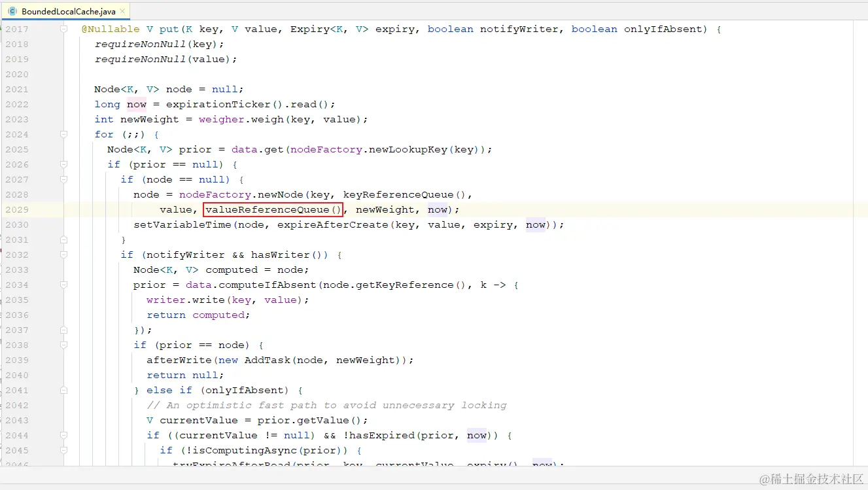Viewport: 868px width, 490px height.
Task: Click the @Nullable annotation
Action: 111,29
